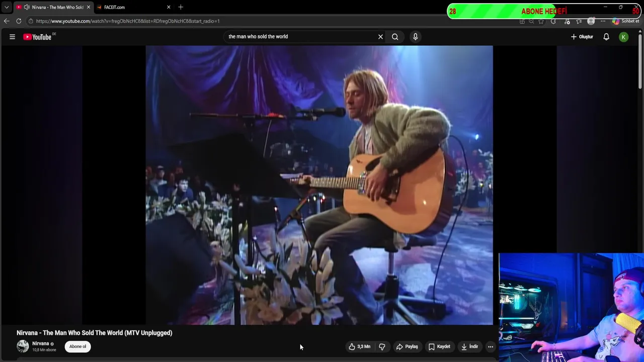The image size is (644, 362).
Task: Open browser profile avatar
Action: (591, 21)
